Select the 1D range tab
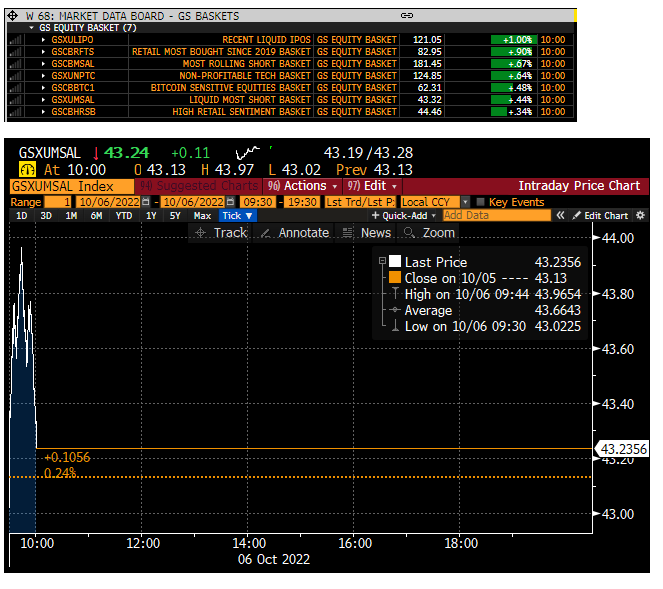663x589 pixels. click(x=22, y=216)
